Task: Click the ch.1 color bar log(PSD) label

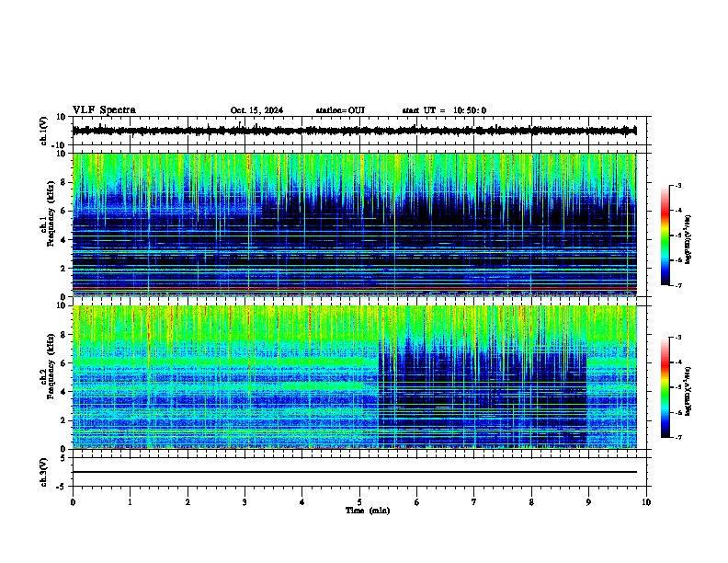Action: (688, 240)
